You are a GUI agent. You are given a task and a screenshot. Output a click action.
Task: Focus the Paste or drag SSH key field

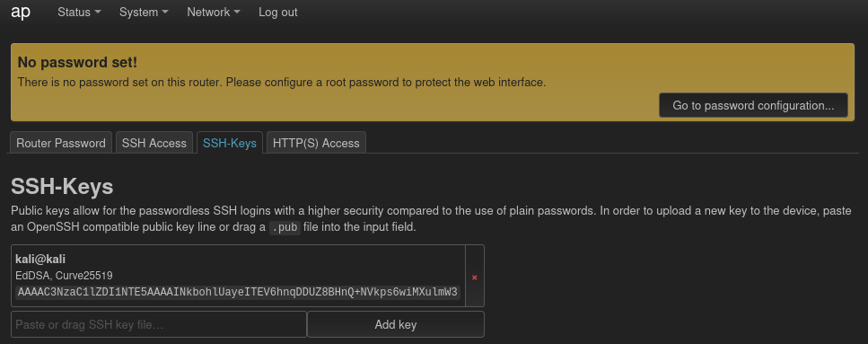(159, 324)
